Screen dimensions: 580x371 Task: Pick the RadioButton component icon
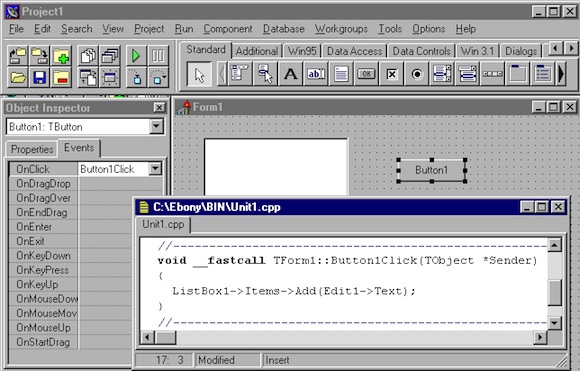[417, 74]
